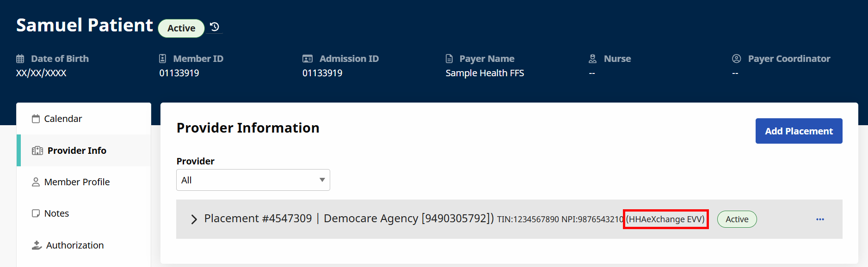Viewport: 868px width, 267px height.
Task: Expand Placement #4547309 row chevron
Action: (x=194, y=219)
